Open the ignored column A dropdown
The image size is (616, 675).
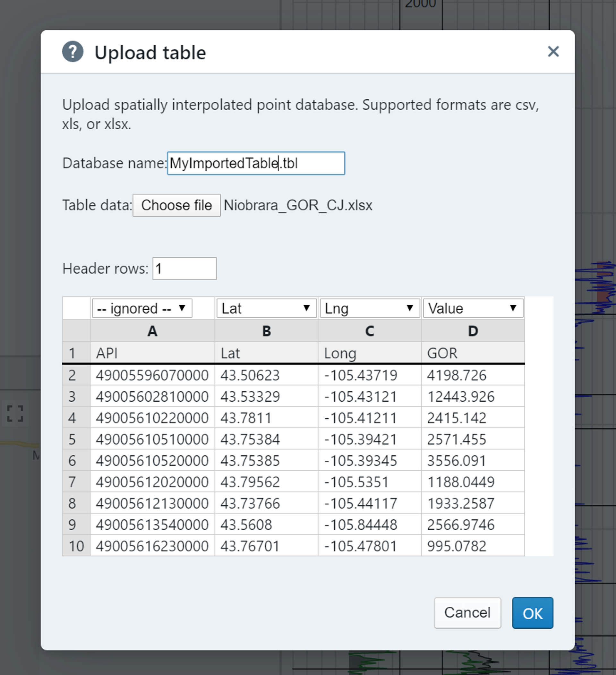point(142,308)
